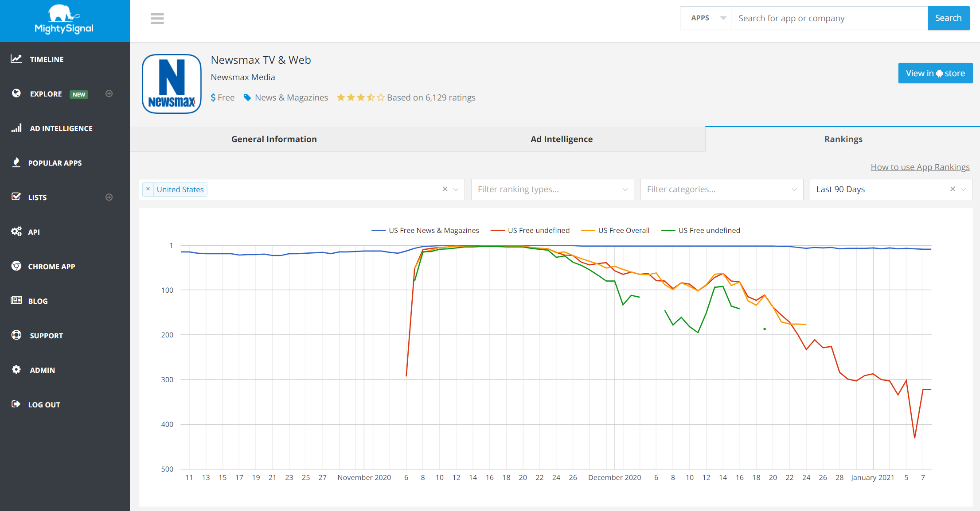The width and height of the screenshot is (980, 511).
Task: Click the Ad Intelligence bars icon
Action: [x=16, y=128]
